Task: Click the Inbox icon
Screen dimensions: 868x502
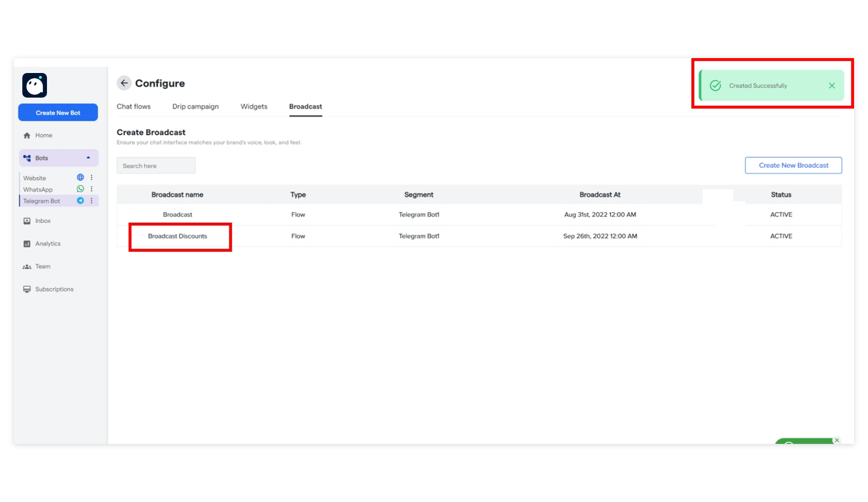Action: point(27,221)
